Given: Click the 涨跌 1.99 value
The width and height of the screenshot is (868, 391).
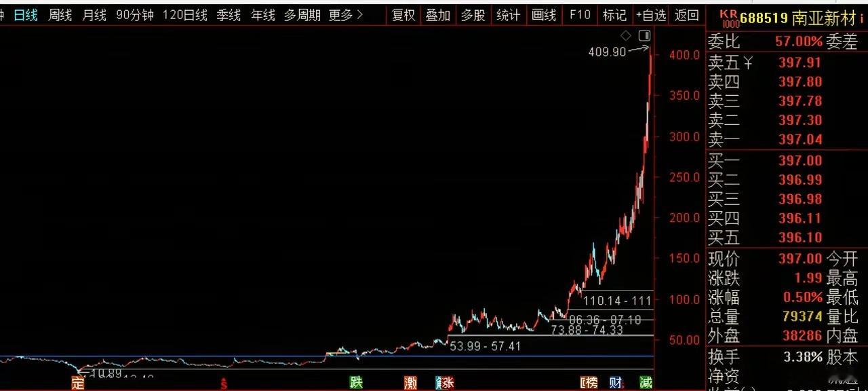Looking at the screenshot, I should click(x=808, y=278).
